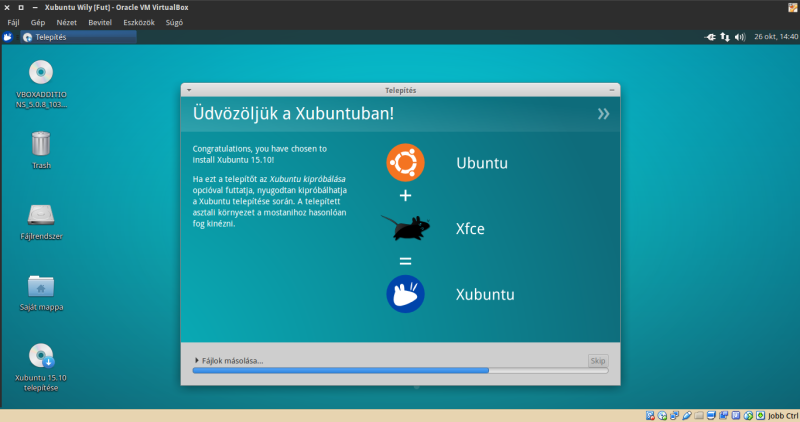Click the clock showing 26 okt, 14:40
Image resolution: width=800 pixels, height=422 pixels.
tap(776, 37)
